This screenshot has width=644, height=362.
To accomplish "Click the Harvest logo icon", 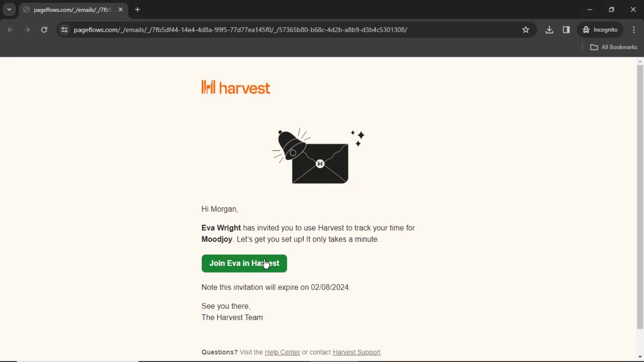I will (208, 87).
